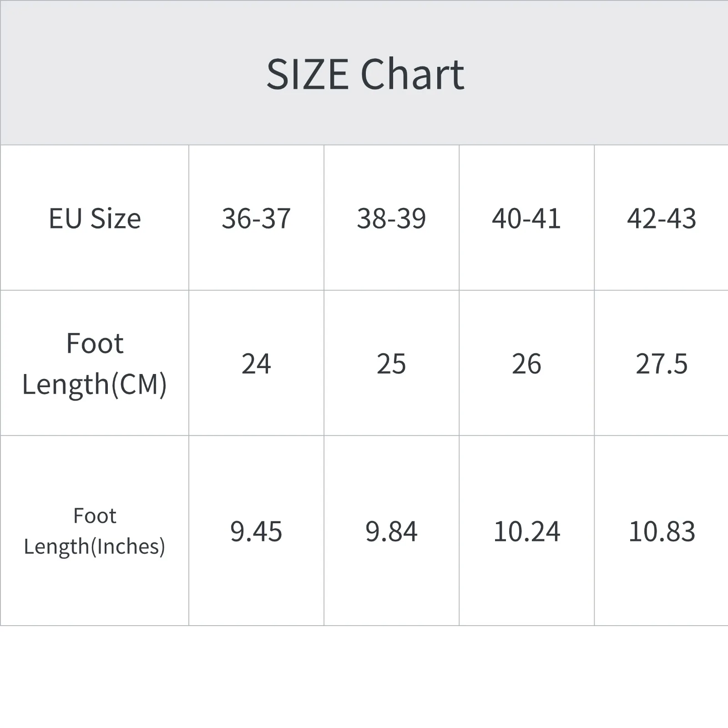Screen dimensions: 728x728
Task: Select the 25 cm foot length cell
Action: (391, 364)
